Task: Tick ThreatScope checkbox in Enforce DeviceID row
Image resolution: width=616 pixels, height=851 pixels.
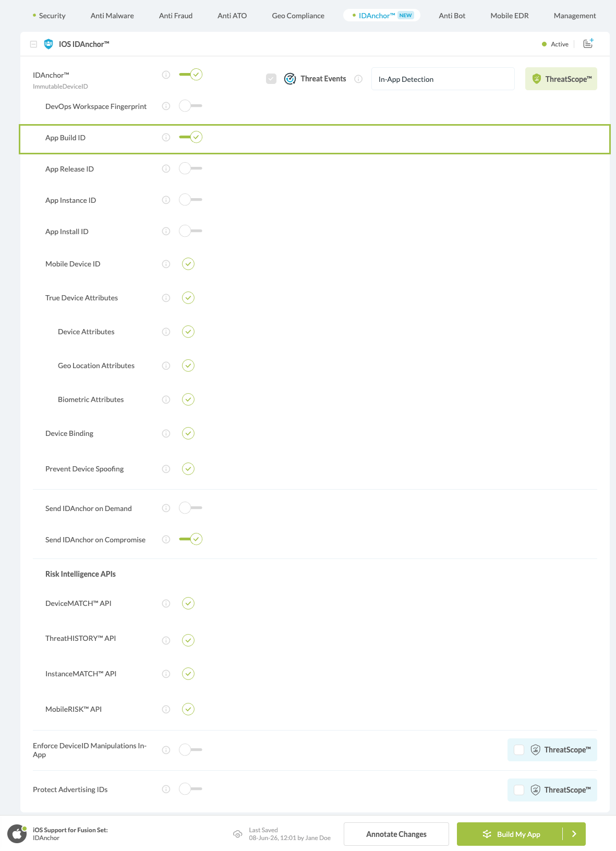Action: coord(519,750)
